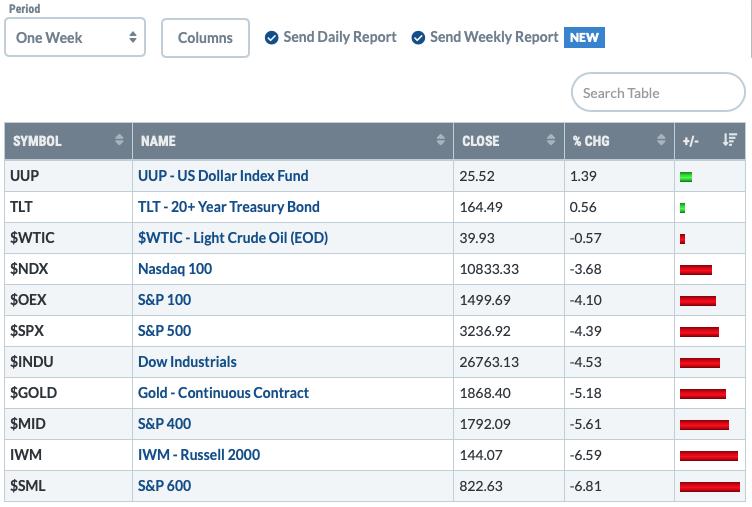Sort table by SYMBOL column arrows
Viewport: 752px width, 507px height.
coord(119,140)
